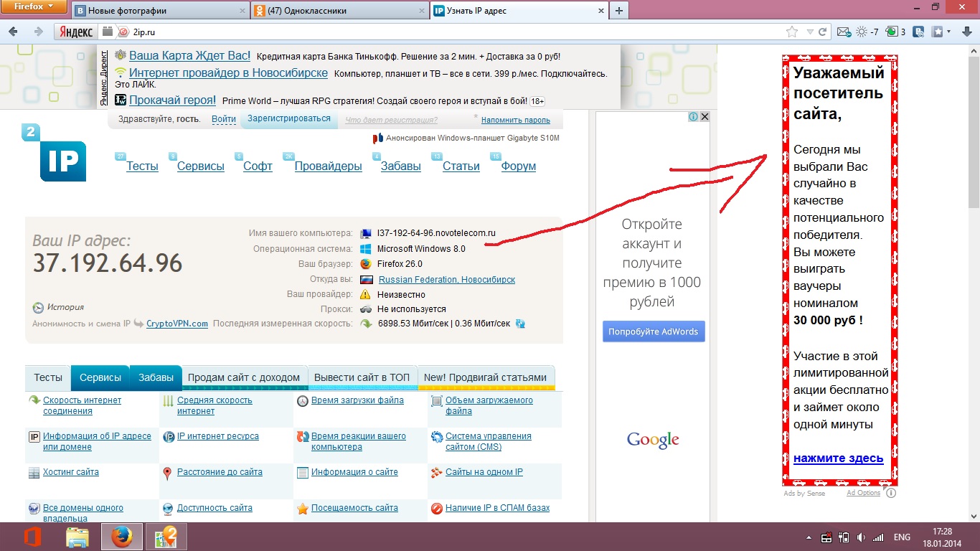Click the star icon for Посещаемость сайта
This screenshot has width=980, height=551.
pos(303,509)
